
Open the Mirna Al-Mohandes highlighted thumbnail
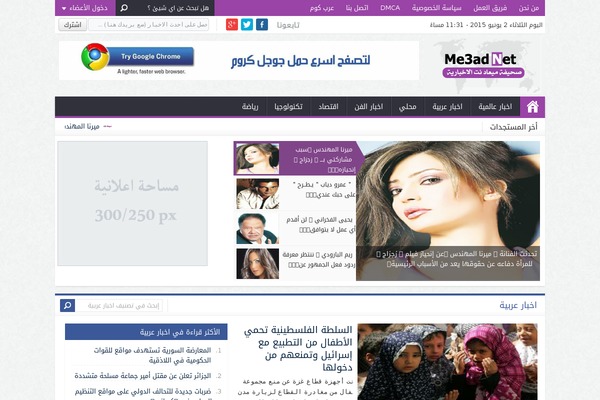(257, 158)
